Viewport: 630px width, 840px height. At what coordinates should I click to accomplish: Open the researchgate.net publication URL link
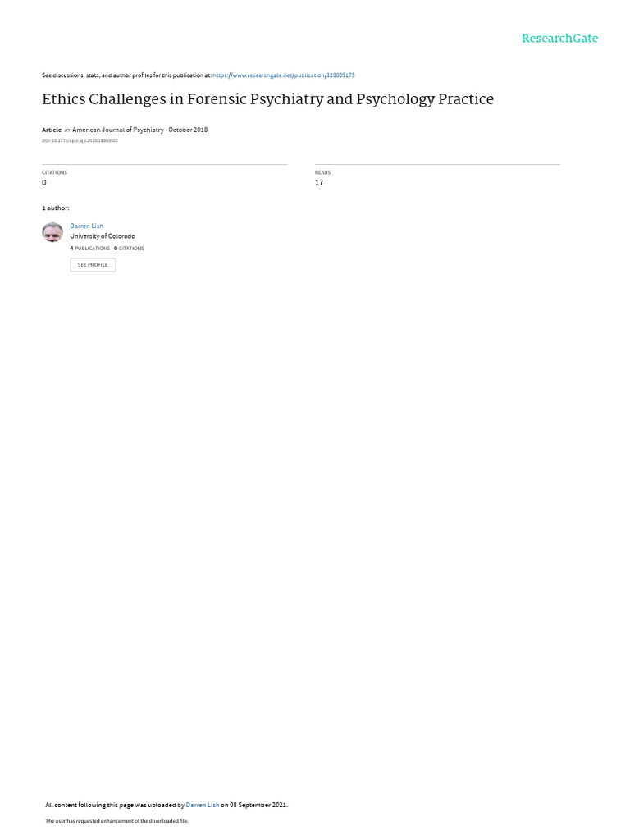[283, 75]
